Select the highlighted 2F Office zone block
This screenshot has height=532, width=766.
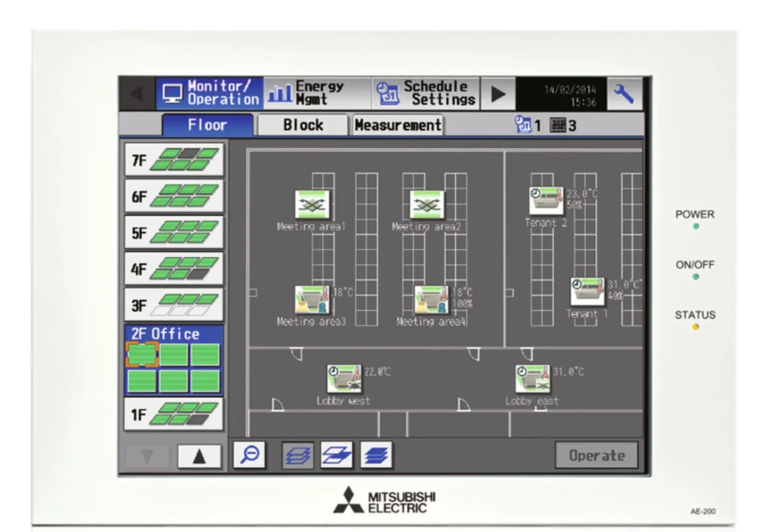[142, 354]
